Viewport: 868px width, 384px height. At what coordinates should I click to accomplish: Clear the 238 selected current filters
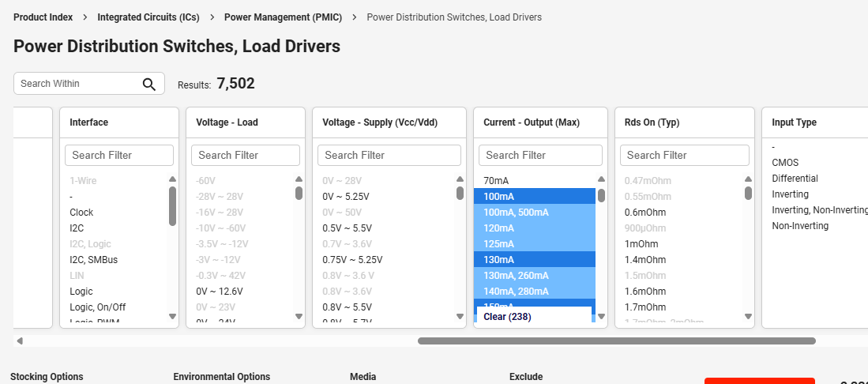click(507, 317)
